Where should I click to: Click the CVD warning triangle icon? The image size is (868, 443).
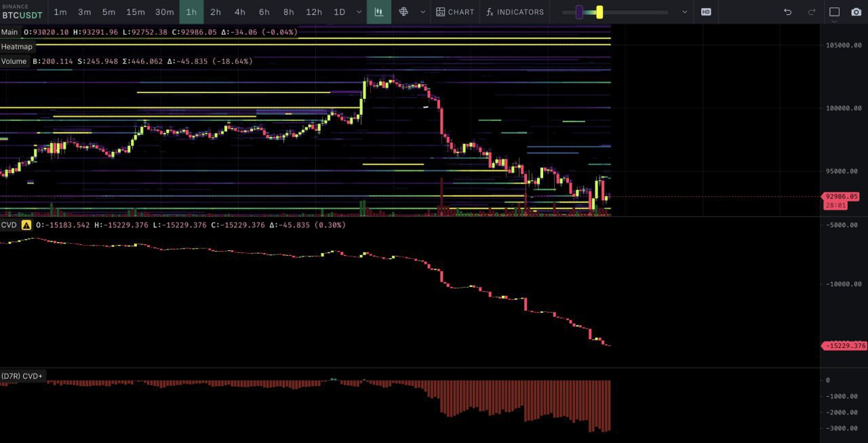tap(26, 225)
